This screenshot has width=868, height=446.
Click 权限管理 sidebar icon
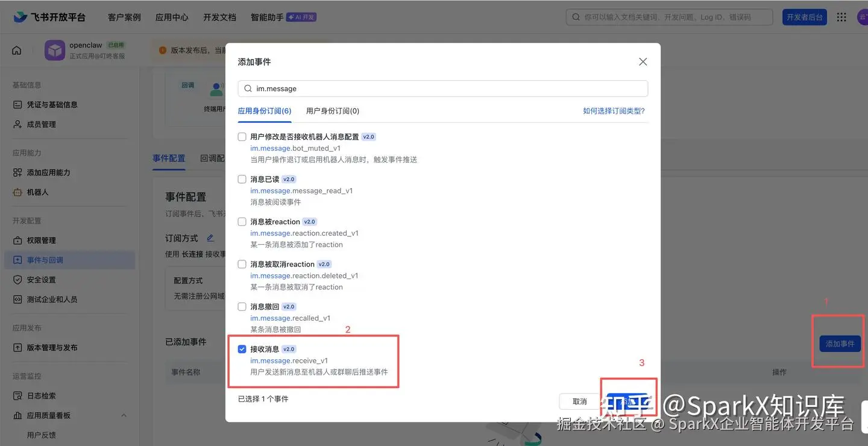(17, 240)
